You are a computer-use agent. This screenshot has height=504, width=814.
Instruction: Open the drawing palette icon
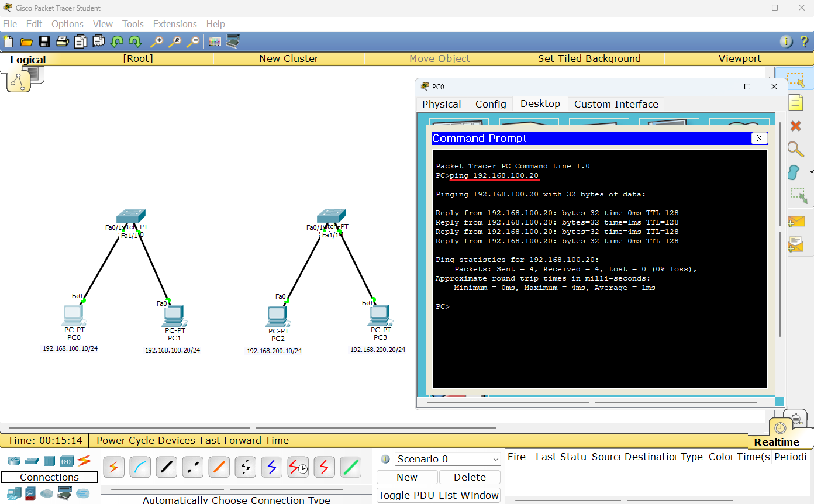[215, 42]
